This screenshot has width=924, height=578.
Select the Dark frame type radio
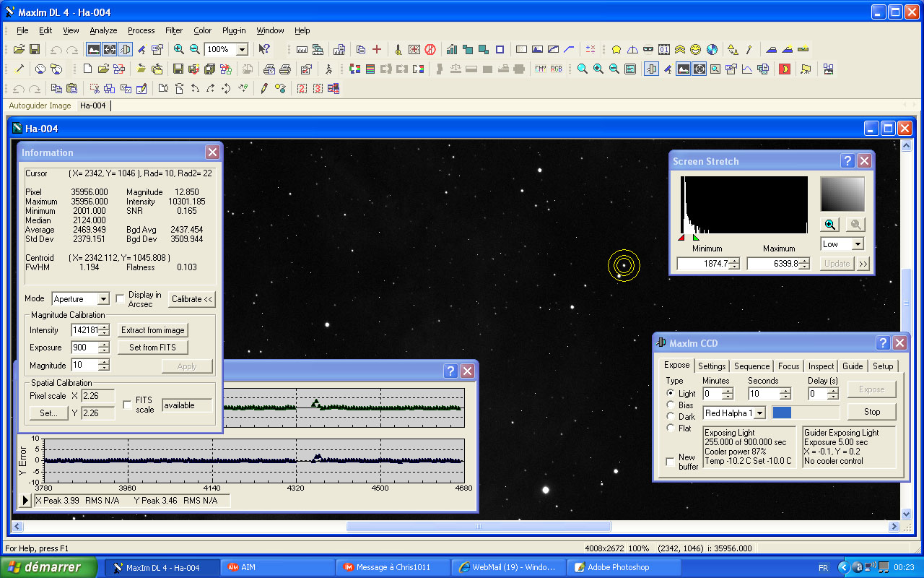coord(671,417)
